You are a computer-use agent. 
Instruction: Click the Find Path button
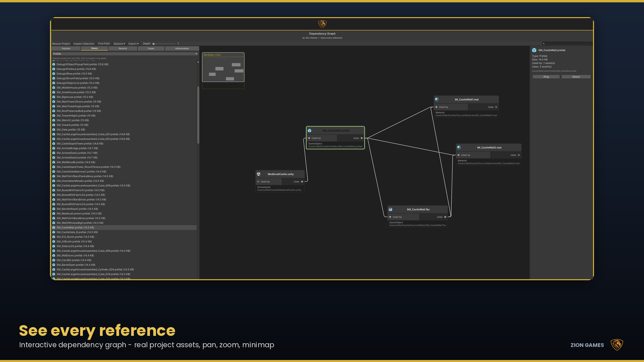104,44
